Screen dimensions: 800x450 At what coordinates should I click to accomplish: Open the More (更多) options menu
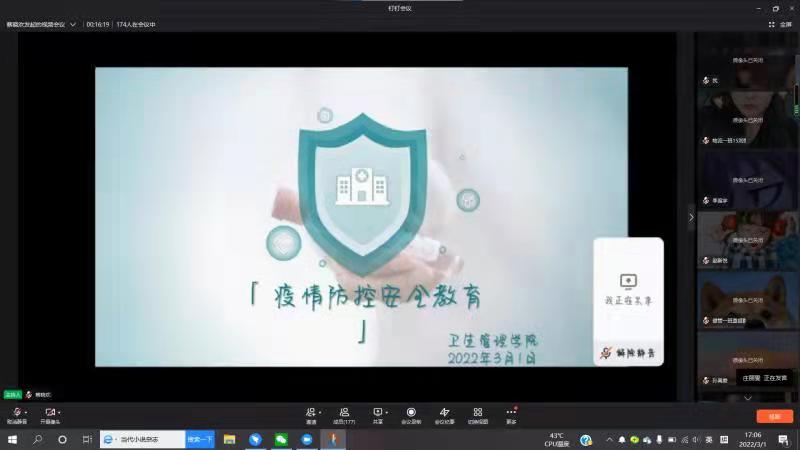click(x=511, y=415)
